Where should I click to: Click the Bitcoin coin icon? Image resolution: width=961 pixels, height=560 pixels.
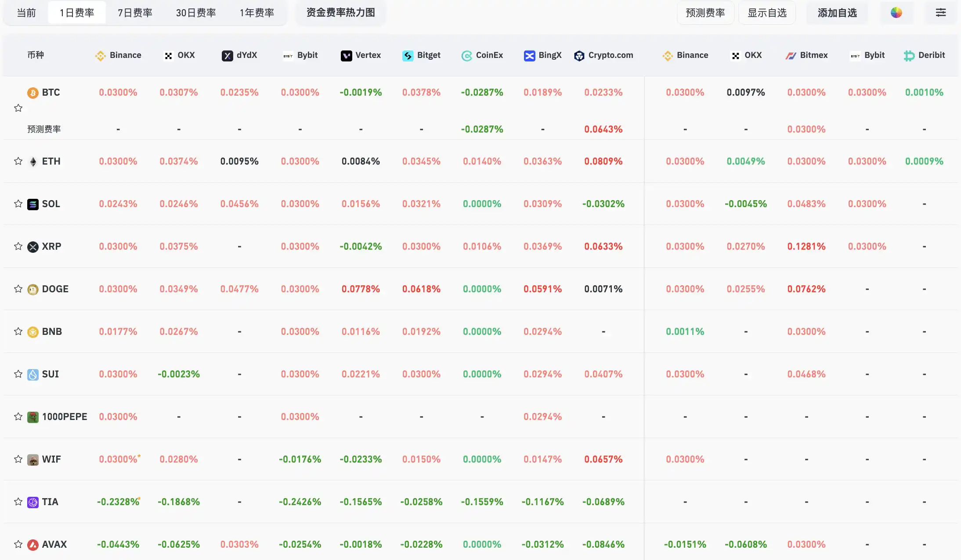(x=33, y=93)
